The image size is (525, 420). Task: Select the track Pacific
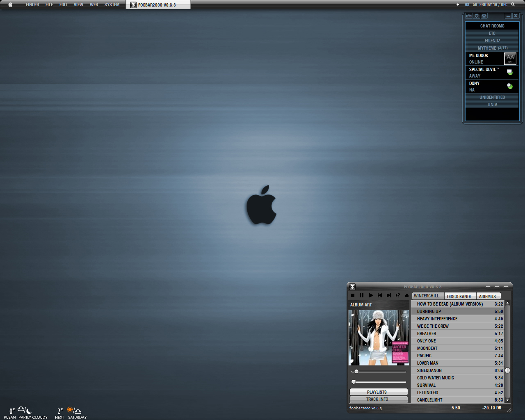coord(458,356)
